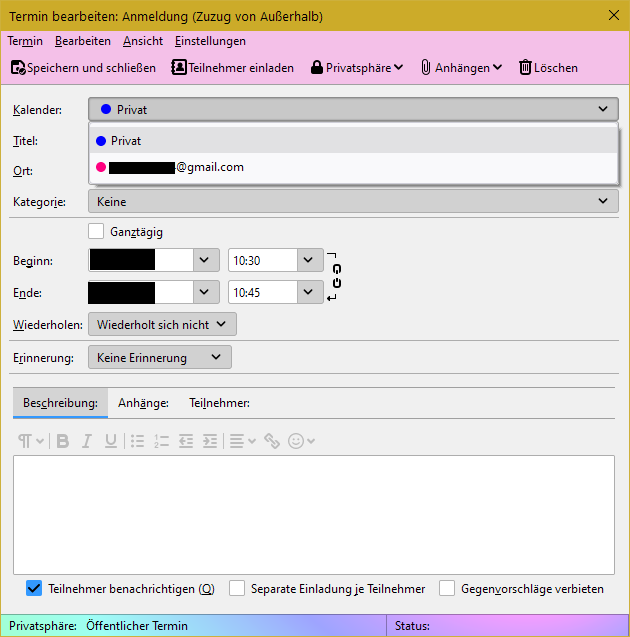Open the Erinnerung dropdown
The width and height of the screenshot is (630, 637).
point(160,358)
